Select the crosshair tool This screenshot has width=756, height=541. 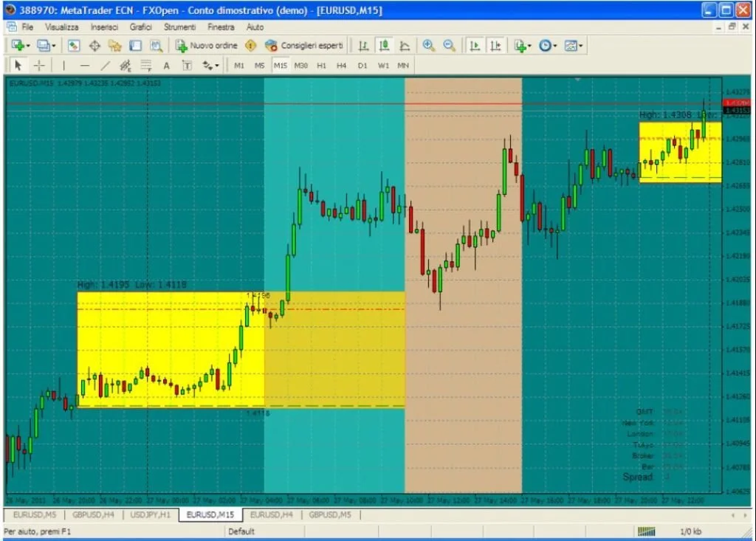pyautogui.click(x=39, y=66)
